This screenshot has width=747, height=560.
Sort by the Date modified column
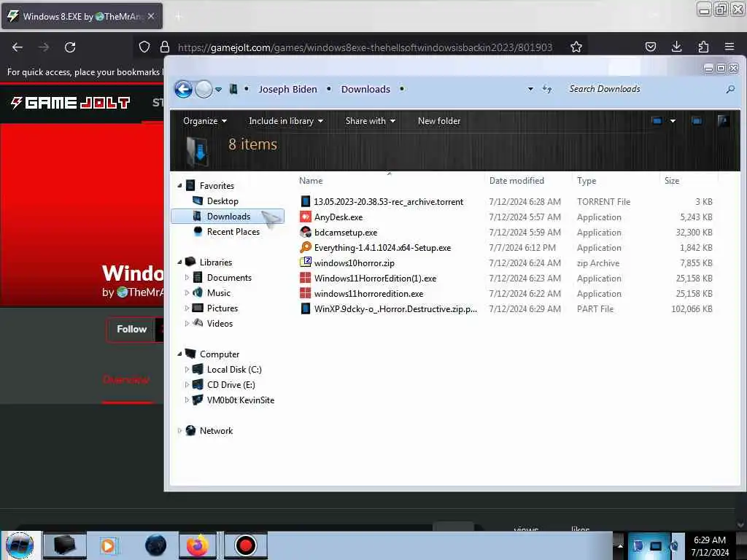tap(516, 181)
